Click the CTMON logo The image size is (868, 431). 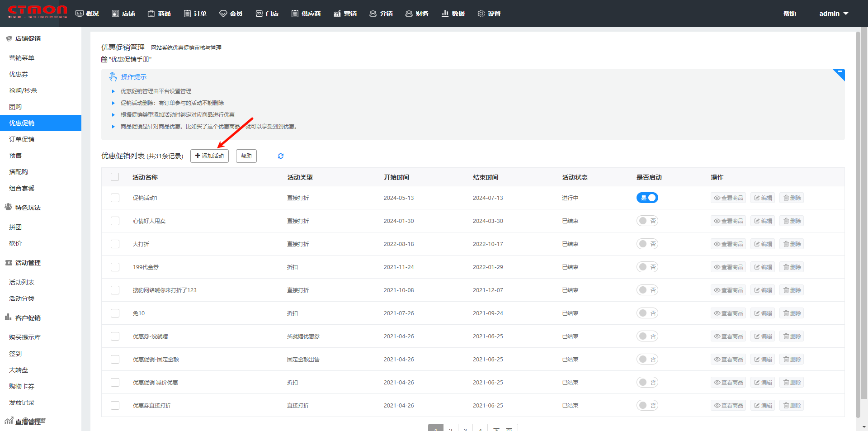[x=38, y=12]
